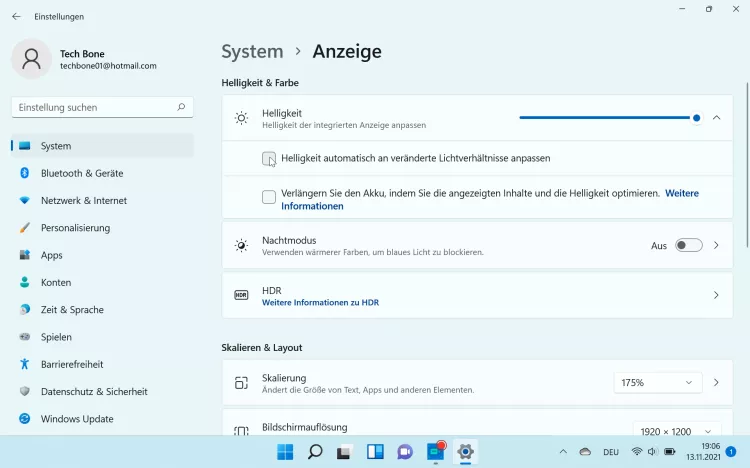Collapse the Helligkeit section chevron
This screenshot has width=750, height=468.
coord(716,118)
